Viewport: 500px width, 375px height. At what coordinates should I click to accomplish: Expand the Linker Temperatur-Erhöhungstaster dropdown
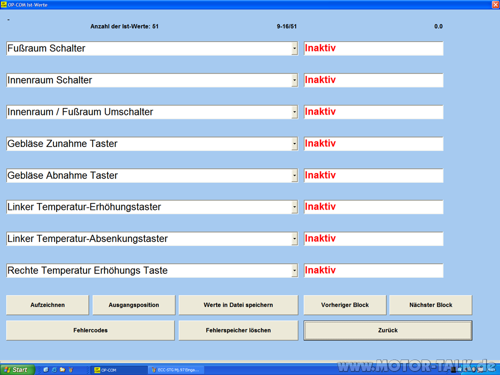(294, 207)
